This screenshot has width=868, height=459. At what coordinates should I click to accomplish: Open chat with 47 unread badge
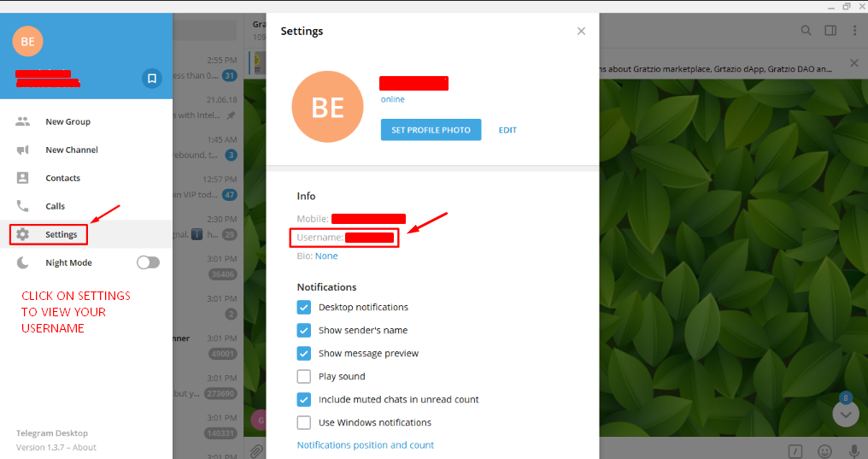point(208,187)
